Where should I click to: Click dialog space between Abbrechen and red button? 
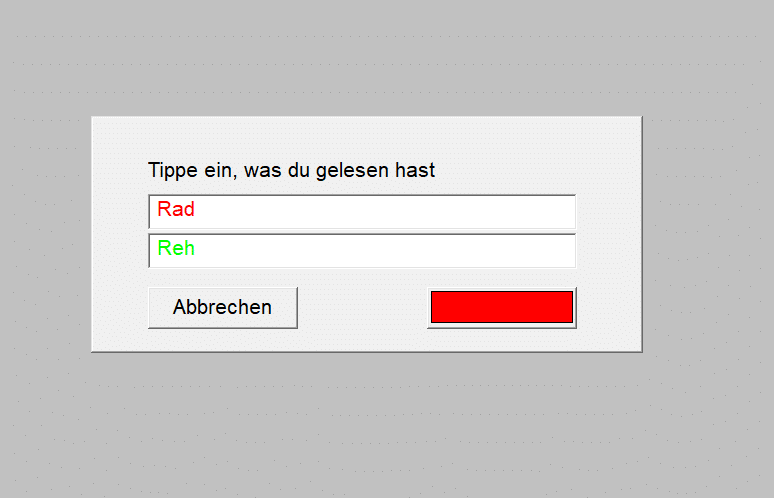click(362, 308)
